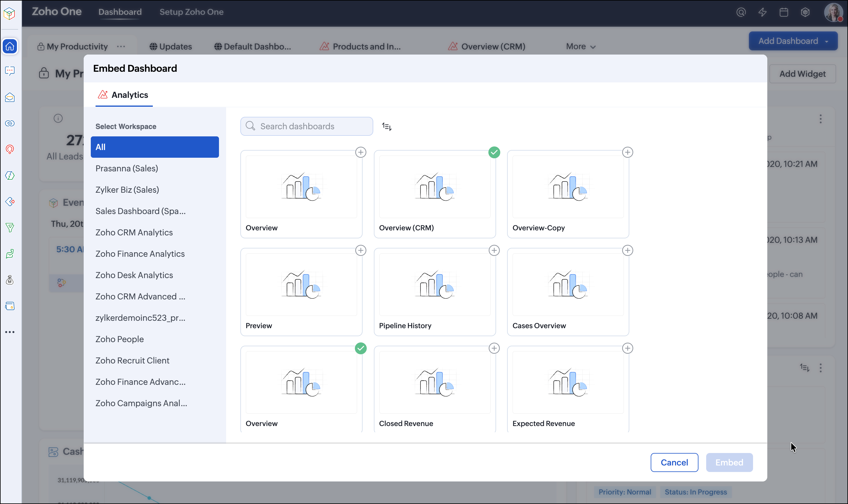The width and height of the screenshot is (848, 504).
Task: Switch to Products and In... tab
Action: click(360, 47)
